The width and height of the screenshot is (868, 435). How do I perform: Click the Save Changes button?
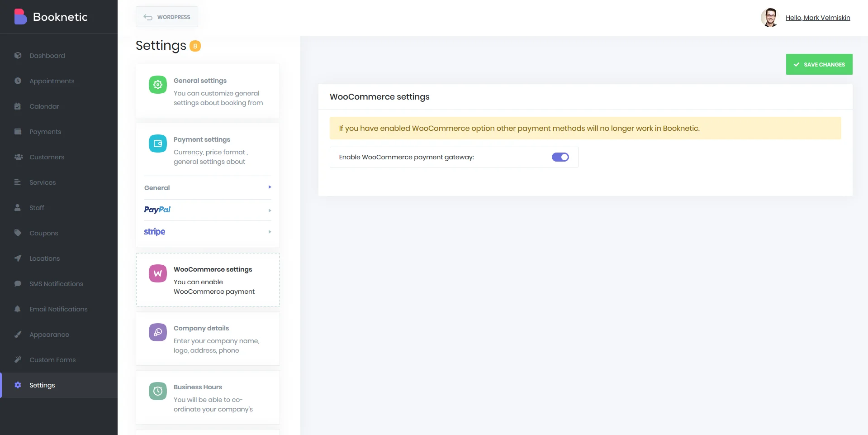819,64
